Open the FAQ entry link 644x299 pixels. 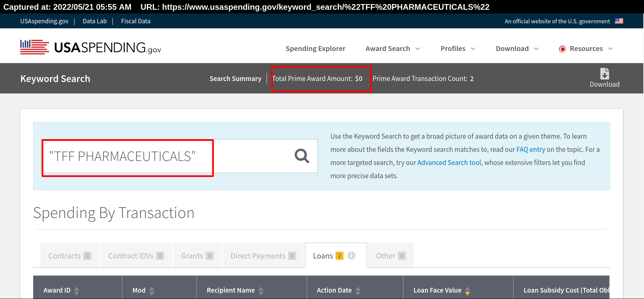pos(531,149)
